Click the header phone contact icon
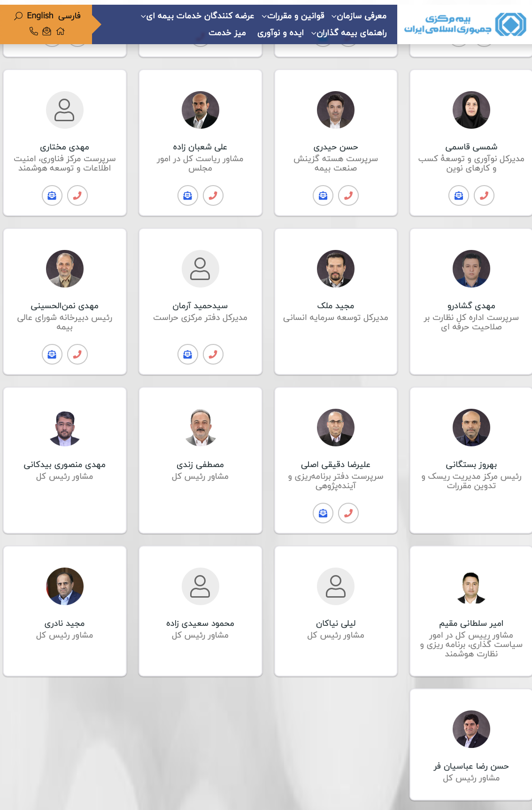This screenshot has height=810, width=532. pyautogui.click(x=34, y=31)
